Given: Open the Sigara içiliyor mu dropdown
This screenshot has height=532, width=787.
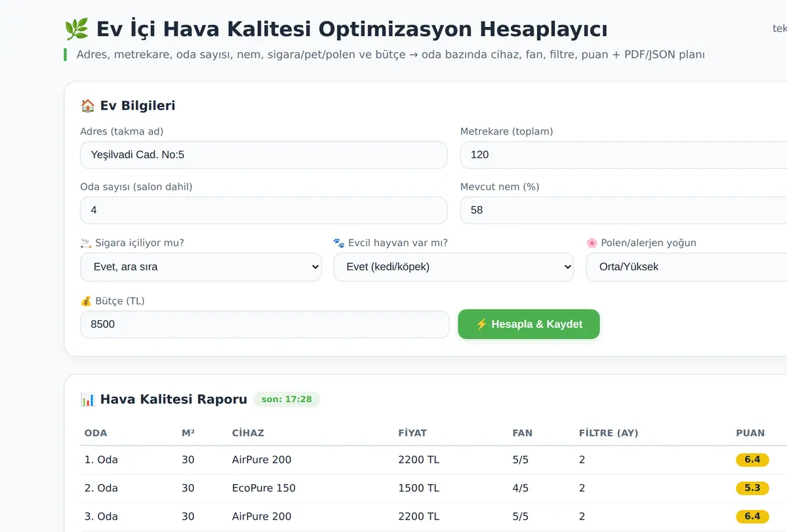Looking at the screenshot, I should click(x=201, y=267).
